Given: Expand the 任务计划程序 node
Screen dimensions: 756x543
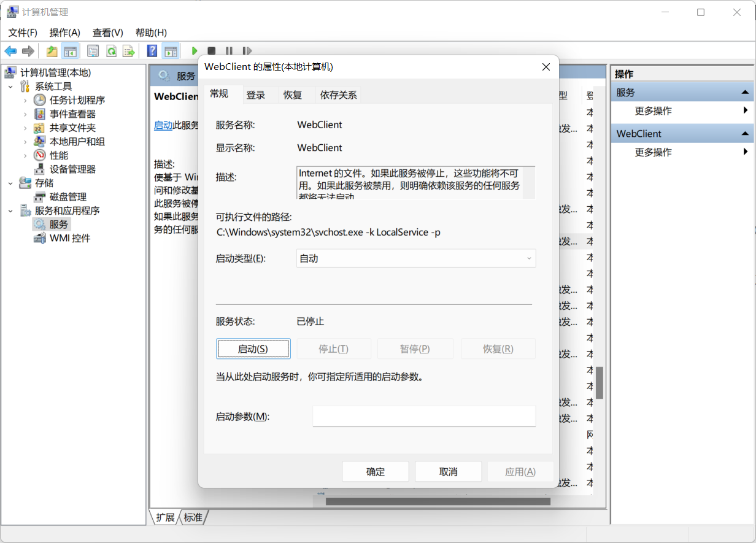Looking at the screenshot, I should click(x=25, y=100).
